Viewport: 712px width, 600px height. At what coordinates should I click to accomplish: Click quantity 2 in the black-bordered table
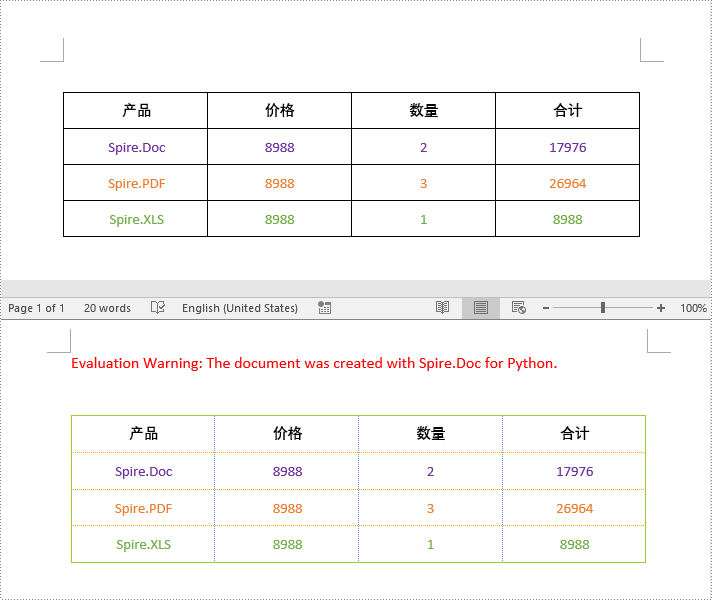(424, 148)
